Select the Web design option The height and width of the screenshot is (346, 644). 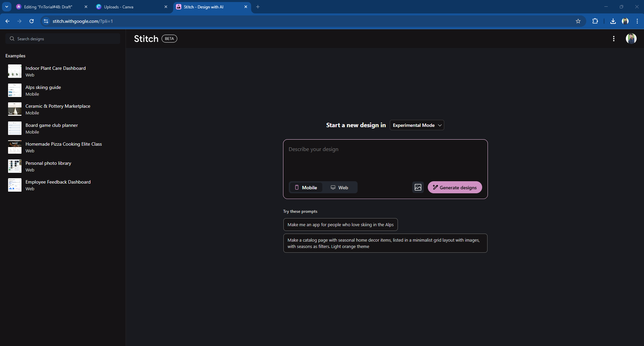point(339,187)
